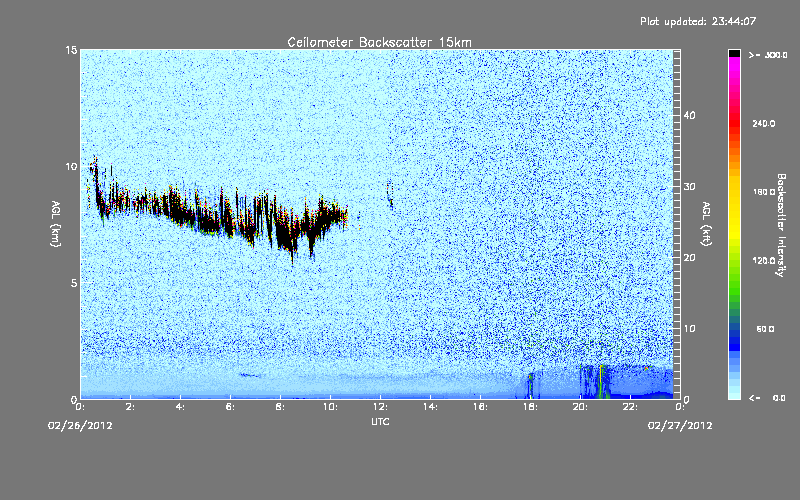The height and width of the screenshot is (500, 800).
Task: Click the colorbar minimum label <= 0.0
Action: tap(767, 398)
